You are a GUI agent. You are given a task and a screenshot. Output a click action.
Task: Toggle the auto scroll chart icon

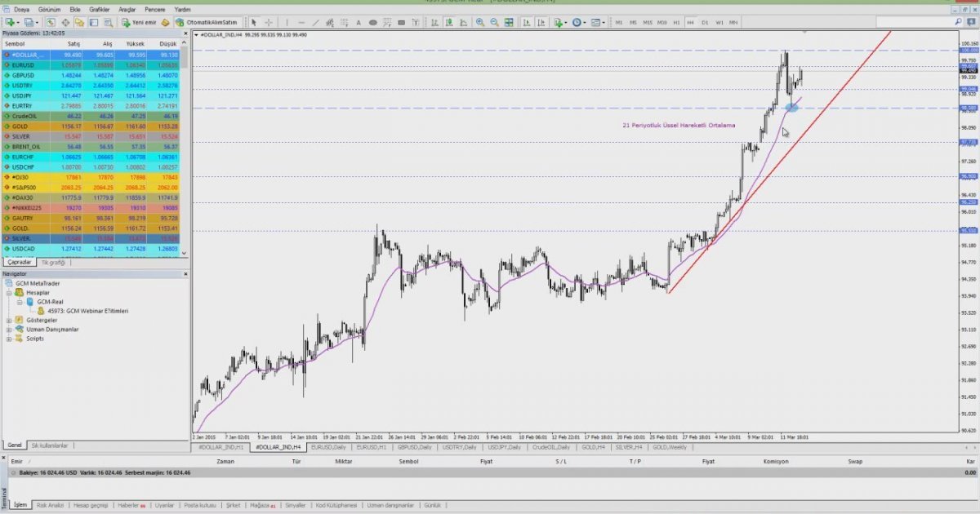527,23
